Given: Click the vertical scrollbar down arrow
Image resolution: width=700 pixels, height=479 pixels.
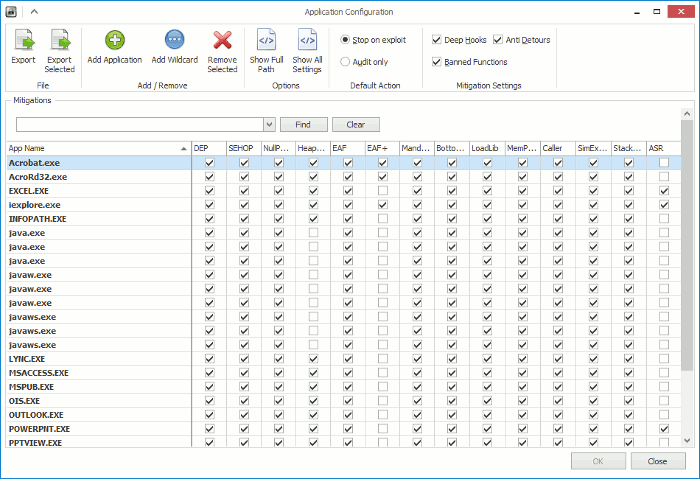Looking at the screenshot, I should tap(687, 441).
